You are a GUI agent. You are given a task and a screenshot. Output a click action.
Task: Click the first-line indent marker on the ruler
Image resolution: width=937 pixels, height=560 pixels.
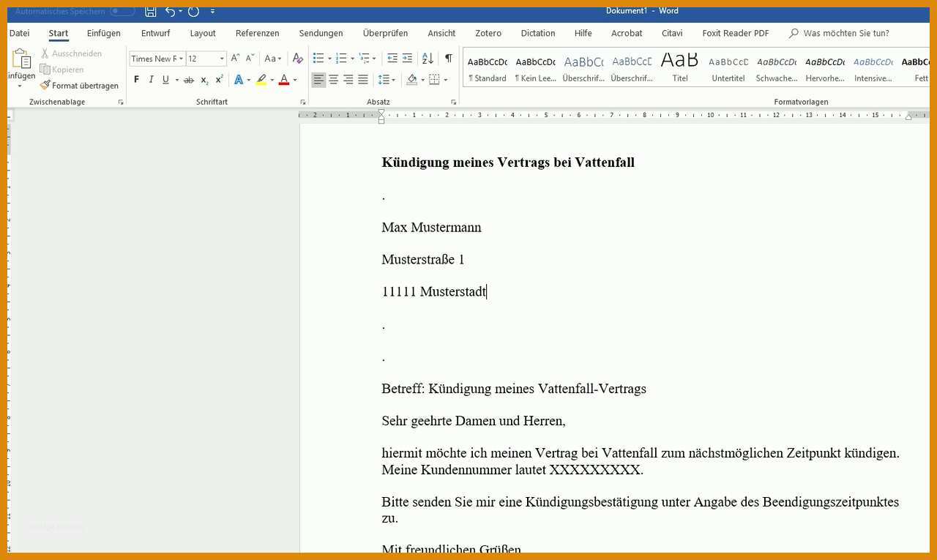381,112
